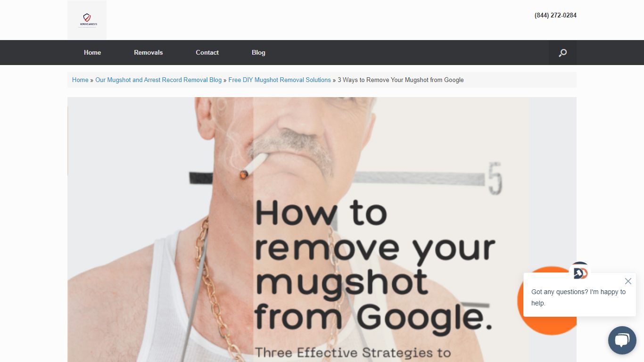Screen dimensions: 644x362
Task: Call the (844) 272-0284 phone number
Action: [555, 15]
